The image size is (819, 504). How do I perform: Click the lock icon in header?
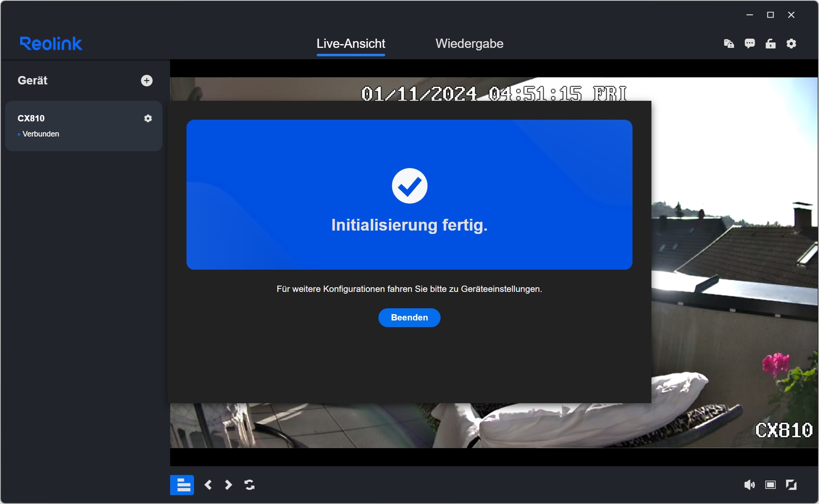[x=770, y=44]
